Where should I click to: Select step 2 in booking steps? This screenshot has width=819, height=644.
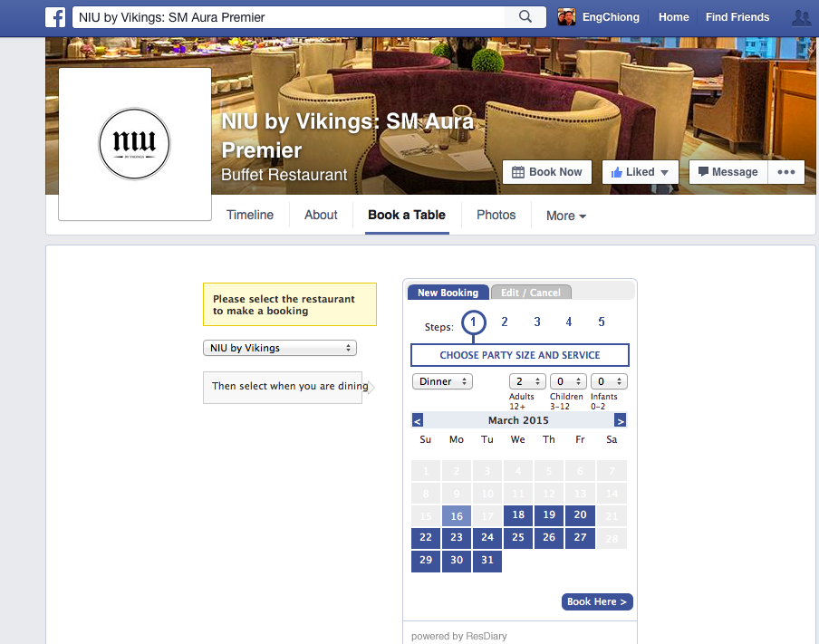pyautogui.click(x=505, y=322)
